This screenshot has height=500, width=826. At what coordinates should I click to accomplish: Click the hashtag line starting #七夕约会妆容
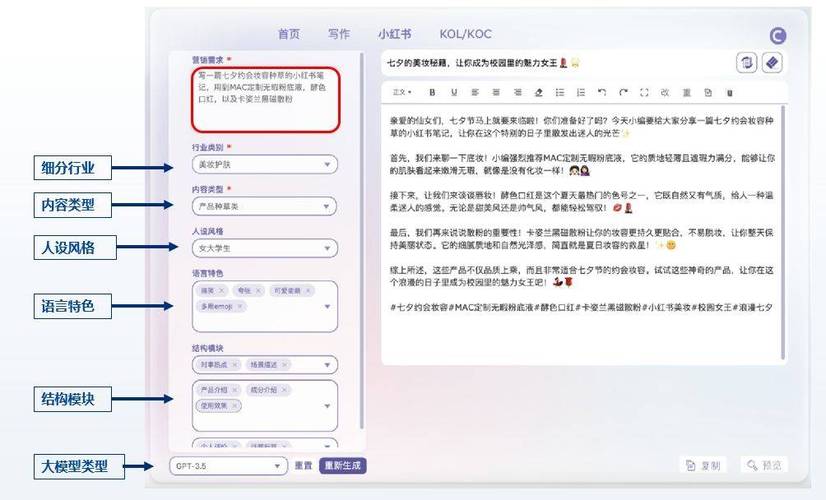(x=581, y=307)
